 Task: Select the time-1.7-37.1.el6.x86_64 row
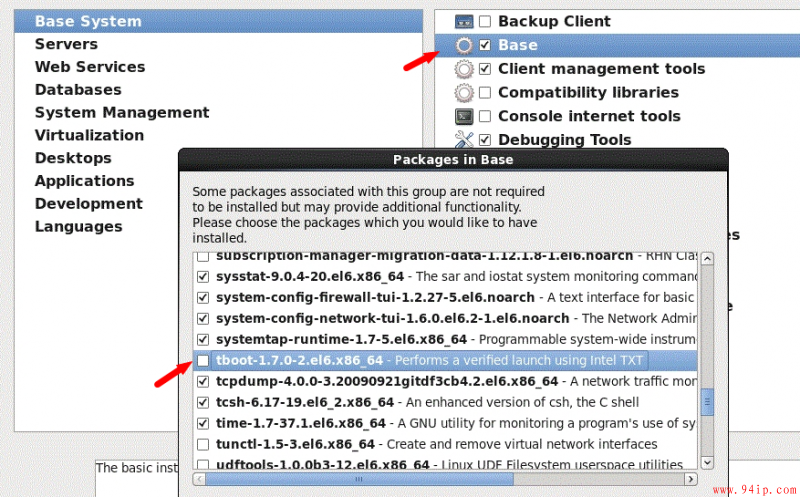(x=445, y=424)
